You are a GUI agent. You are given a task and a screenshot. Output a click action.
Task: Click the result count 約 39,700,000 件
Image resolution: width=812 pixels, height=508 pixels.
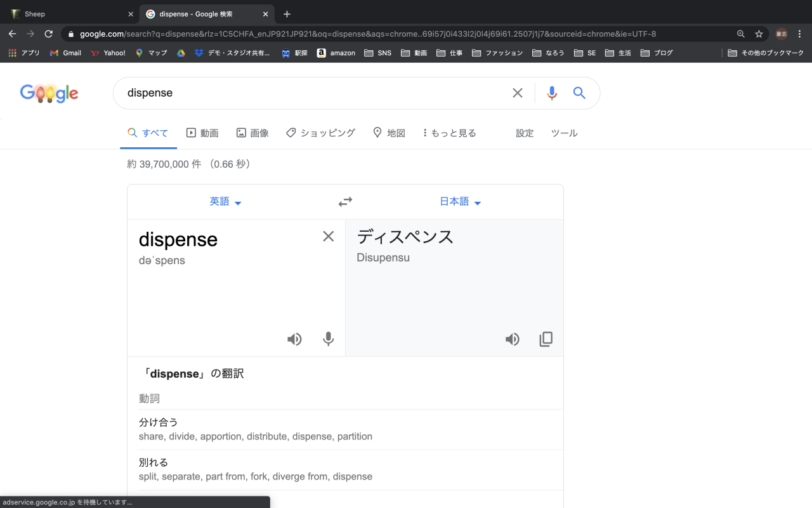(164, 164)
